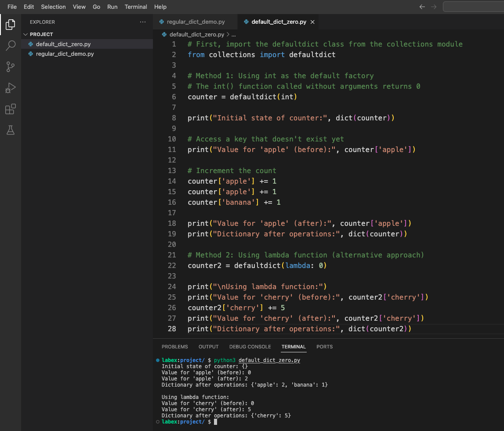Switch to the DEBUG CONSOLE panel
The image size is (504, 431).
pyautogui.click(x=250, y=347)
